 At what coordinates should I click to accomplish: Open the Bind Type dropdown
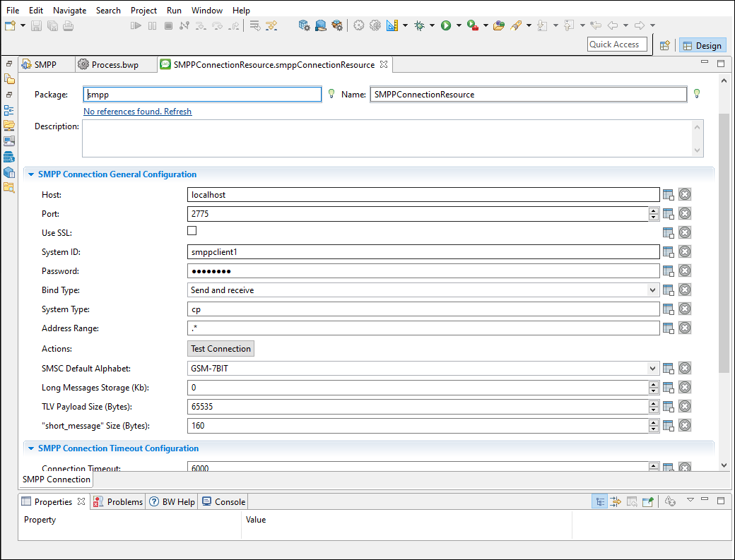coord(652,290)
